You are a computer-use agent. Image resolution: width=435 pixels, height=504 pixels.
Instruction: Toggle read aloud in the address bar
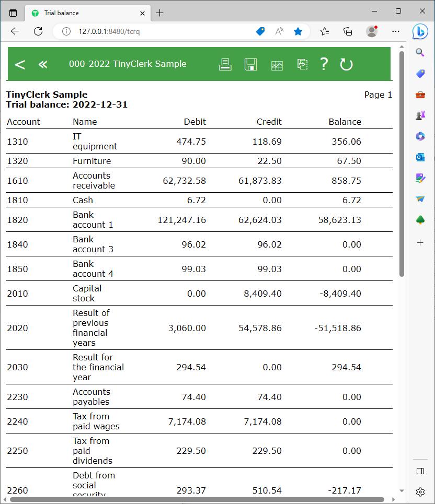tap(279, 31)
